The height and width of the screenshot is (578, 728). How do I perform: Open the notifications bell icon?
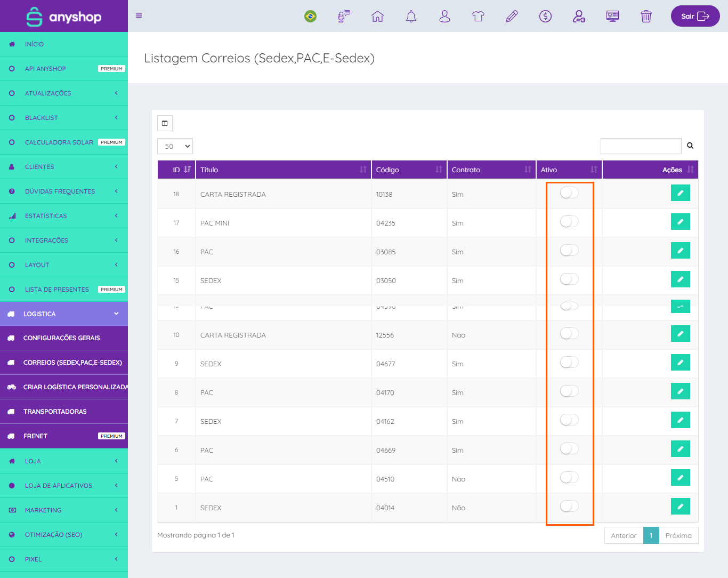tap(411, 17)
